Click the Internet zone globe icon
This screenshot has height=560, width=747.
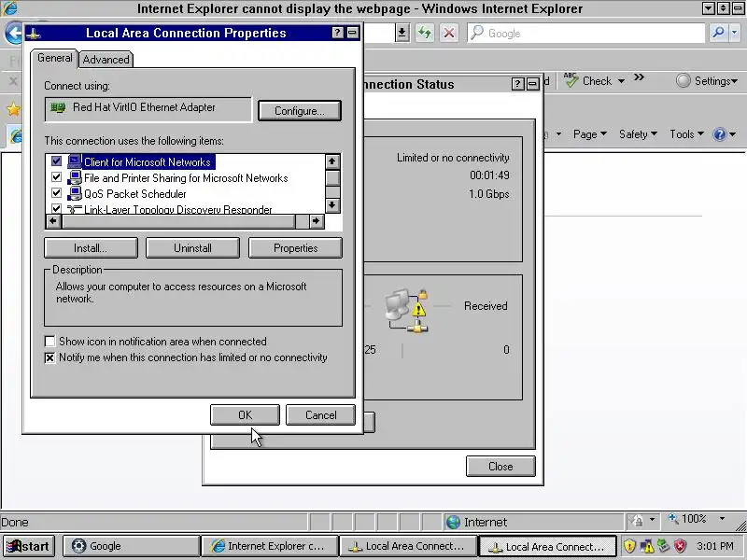pyautogui.click(x=453, y=522)
